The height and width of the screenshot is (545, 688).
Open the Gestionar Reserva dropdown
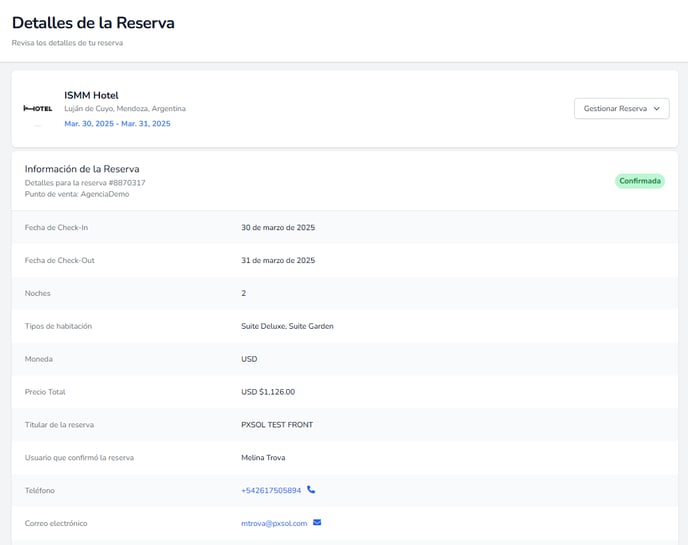[x=620, y=108]
